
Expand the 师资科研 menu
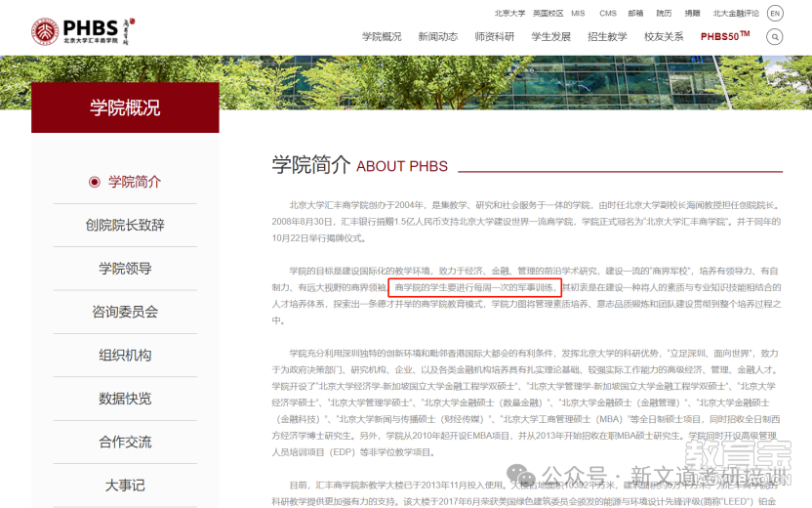(x=494, y=37)
